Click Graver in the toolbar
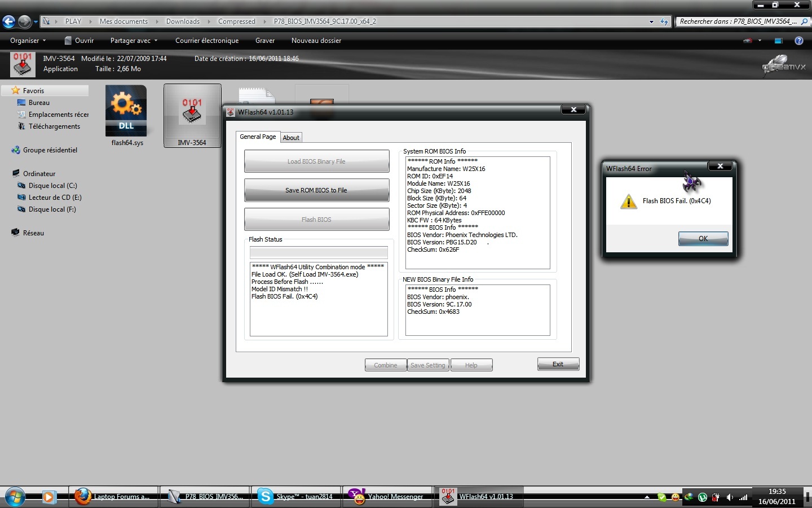The image size is (812, 508). [265, 41]
